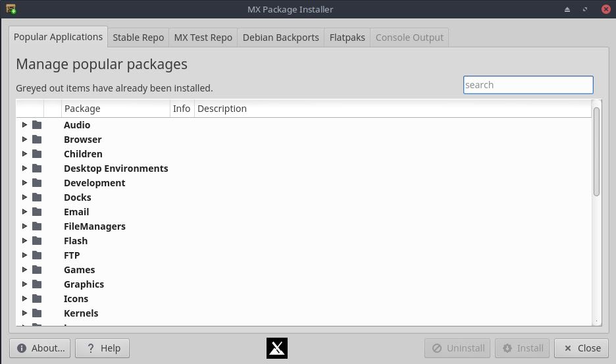Click the window keep-above arrow icon

567,9
